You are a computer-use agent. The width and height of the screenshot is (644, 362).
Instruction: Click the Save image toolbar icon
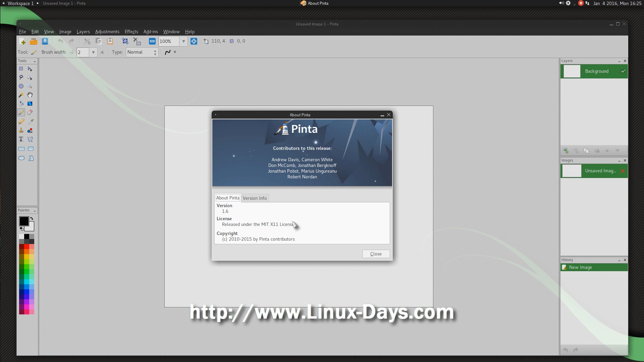coord(45,41)
